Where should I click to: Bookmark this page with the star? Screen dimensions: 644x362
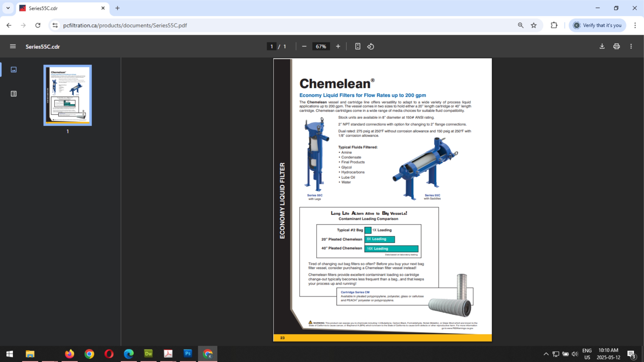coord(533,25)
